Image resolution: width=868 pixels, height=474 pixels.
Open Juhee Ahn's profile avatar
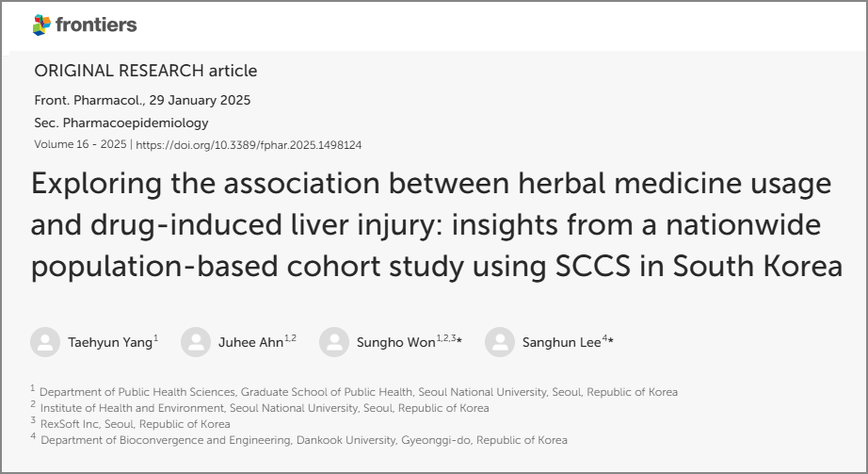pos(196,342)
